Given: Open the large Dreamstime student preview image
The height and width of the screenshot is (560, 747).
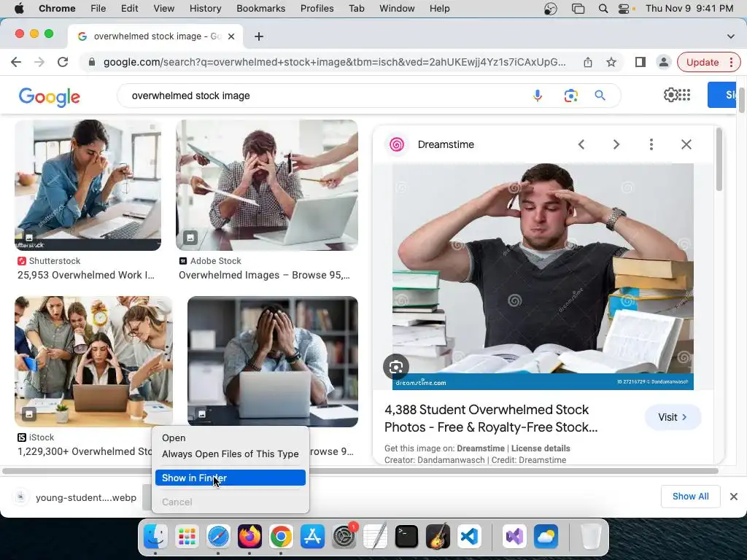Looking at the screenshot, I should tap(543, 276).
